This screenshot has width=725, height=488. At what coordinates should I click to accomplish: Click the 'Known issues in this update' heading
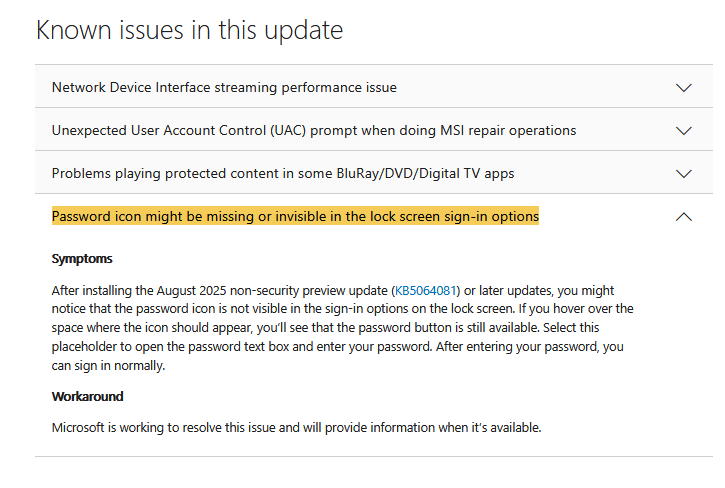(190, 30)
